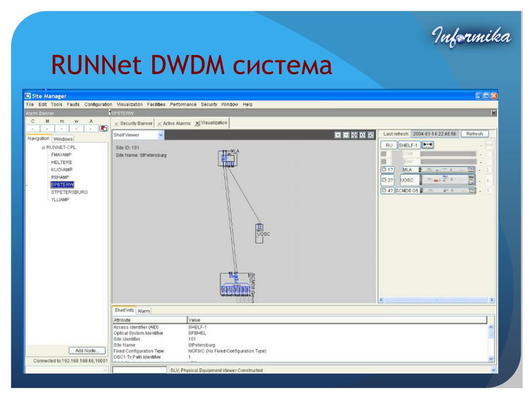Click the Add Node button
Screen dimensions: 532x399
87,351
